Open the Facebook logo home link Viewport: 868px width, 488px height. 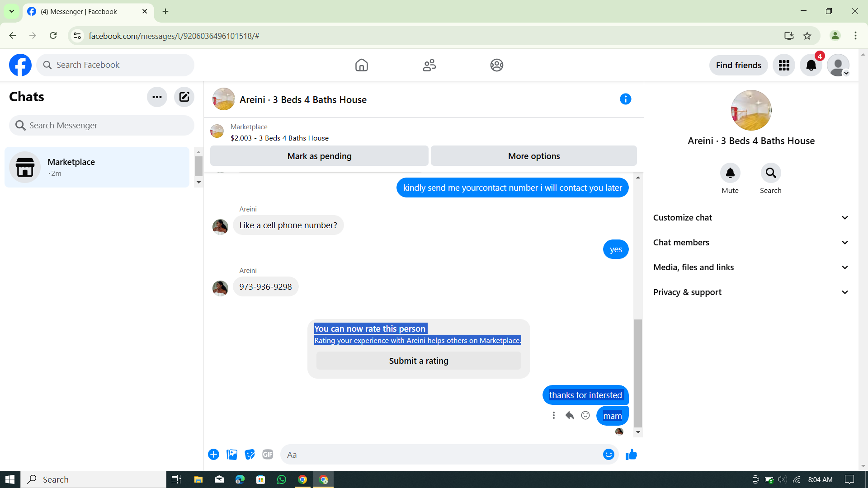(20, 65)
